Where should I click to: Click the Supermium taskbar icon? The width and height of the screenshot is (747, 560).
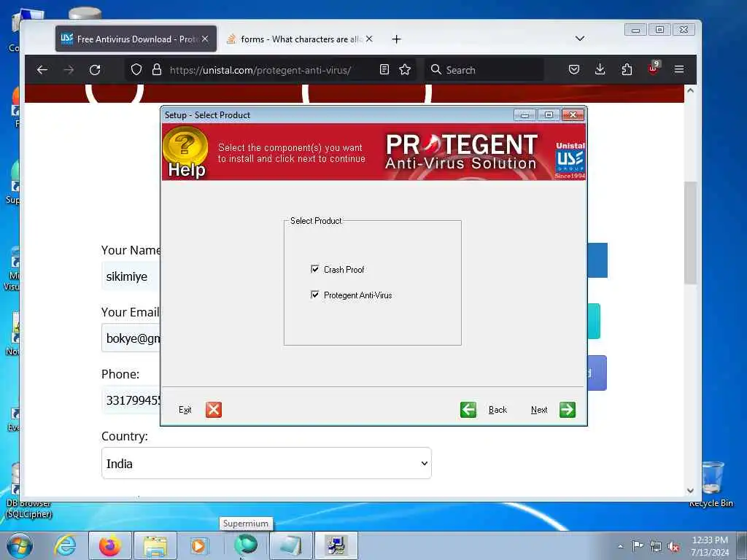tap(246, 545)
